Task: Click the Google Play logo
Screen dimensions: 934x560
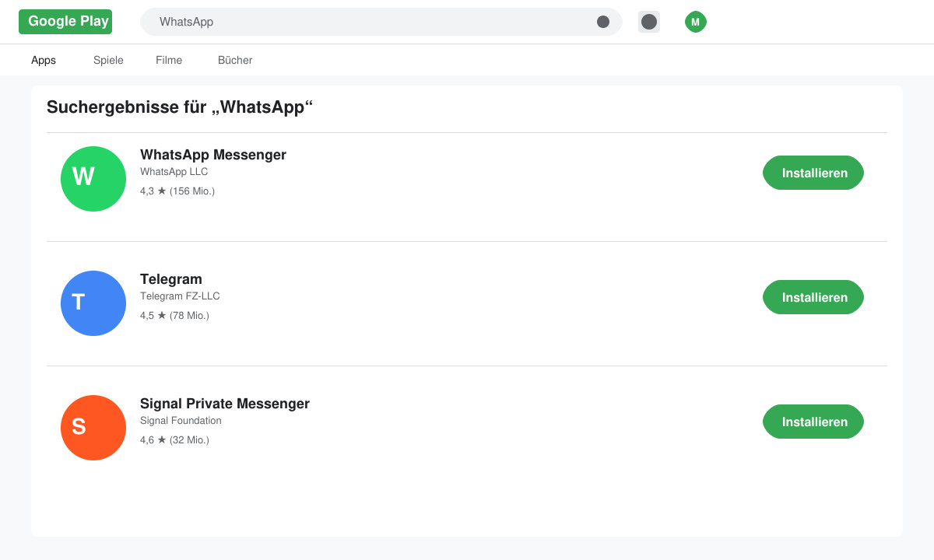Action: pyautogui.click(x=65, y=22)
